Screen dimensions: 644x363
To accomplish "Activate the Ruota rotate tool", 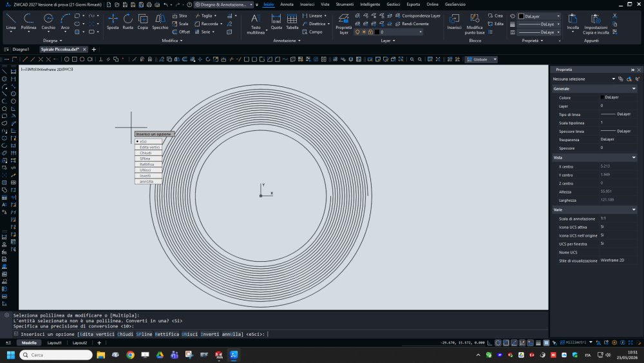I will (128, 21).
